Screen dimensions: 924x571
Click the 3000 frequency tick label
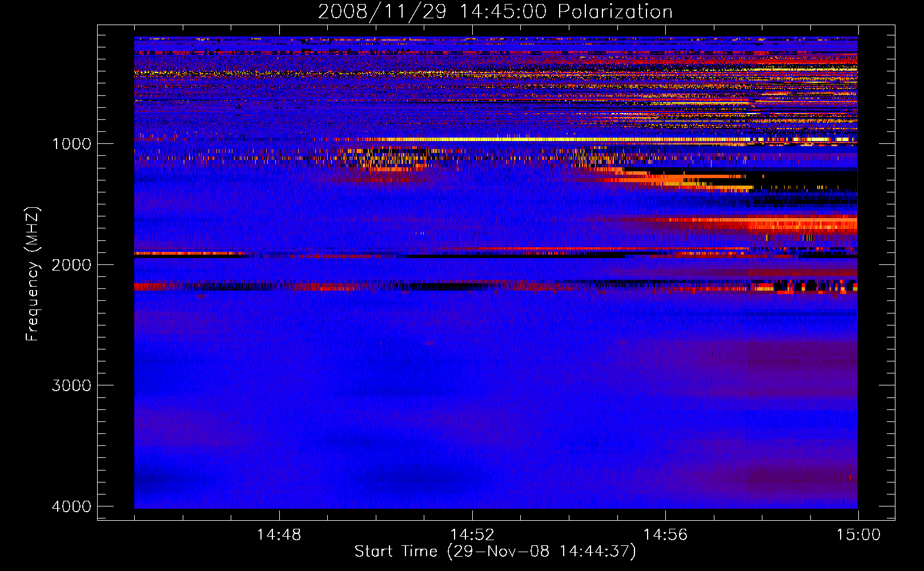coord(72,385)
